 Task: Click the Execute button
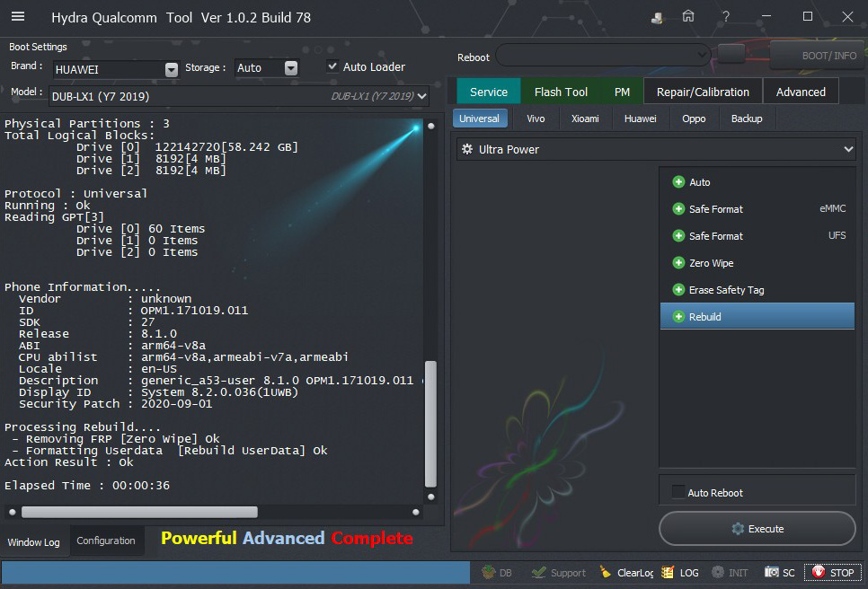(x=757, y=528)
